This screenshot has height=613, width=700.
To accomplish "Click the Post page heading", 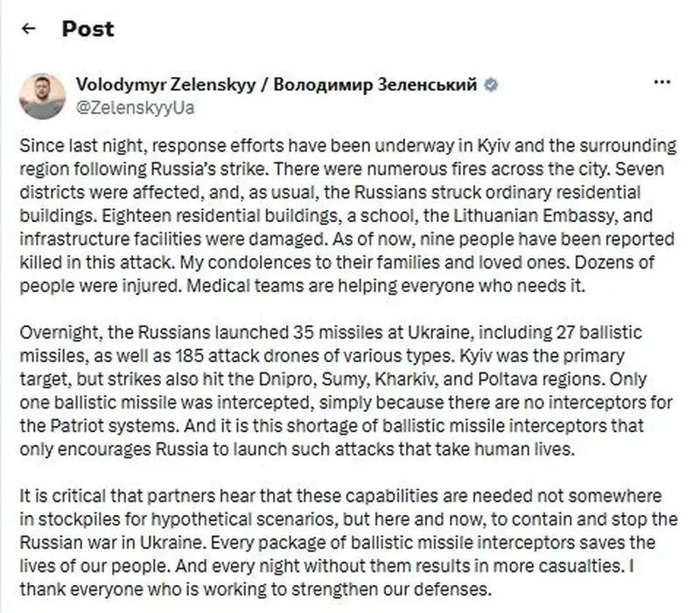I will coord(88,29).
